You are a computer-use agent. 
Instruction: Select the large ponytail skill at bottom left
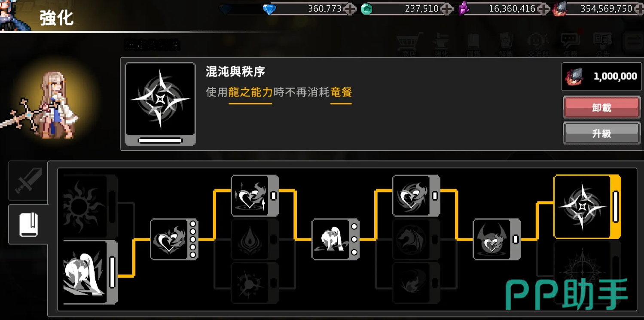pos(90,272)
